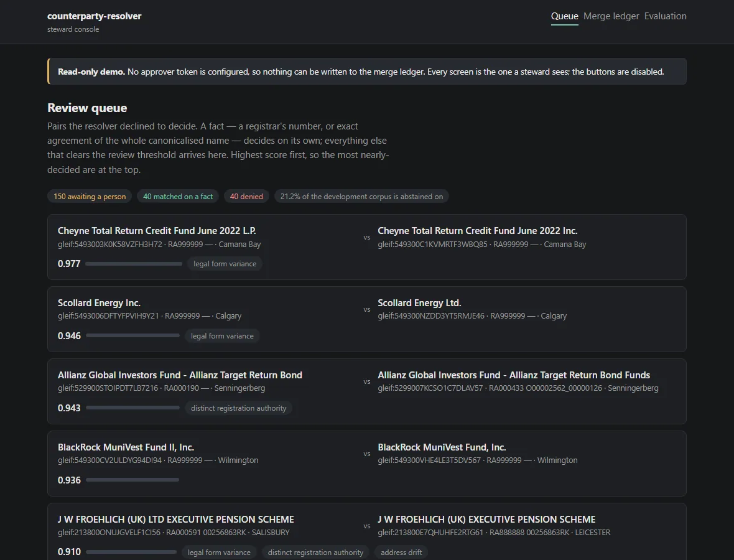The height and width of the screenshot is (560, 734).
Task: Click the 'Read-only demo.' notice text
Action: click(x=91, y=72)
